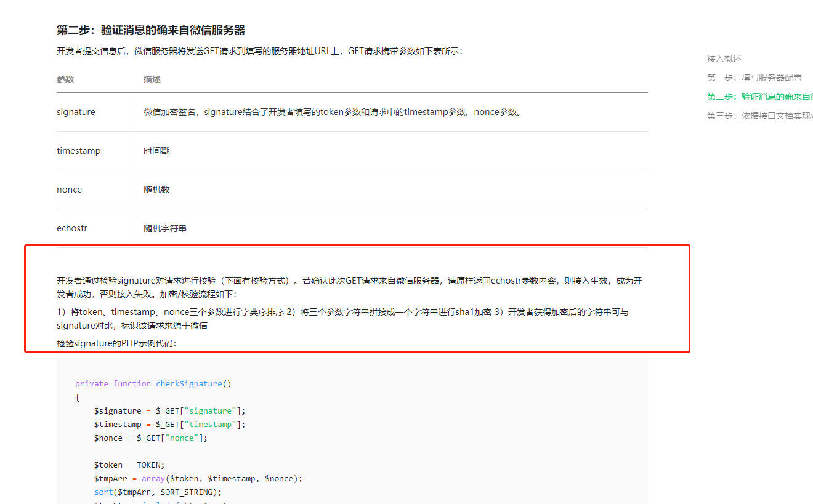This screenshot has width=813, height=504.
Task: Click intro sentence about GET请求携带参数
Action: pyautogui.click(x=259, y=52)
